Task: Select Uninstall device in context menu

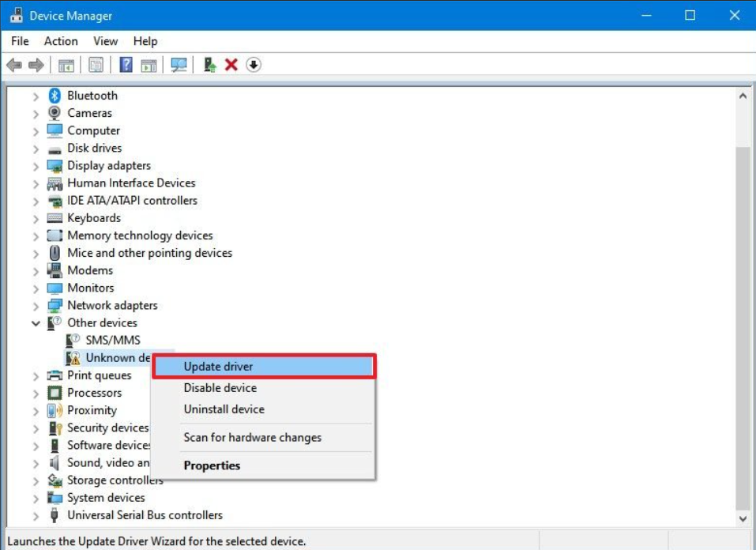Action: [x=224, y=409]
